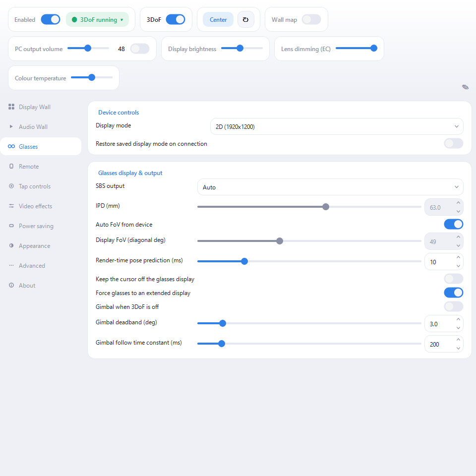476x476 pixels.
Task: Increase Render-time pose prediction with up arrow
Action: pos(458,257)
